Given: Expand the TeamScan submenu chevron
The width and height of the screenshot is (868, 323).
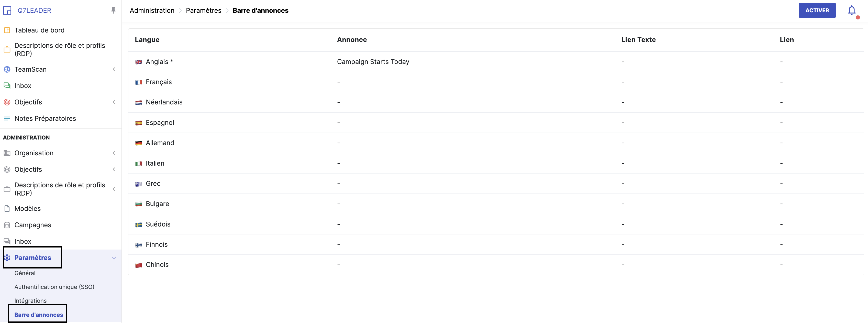Looking at the screenshot, I should pyautogui.click(x=114, y=69).
